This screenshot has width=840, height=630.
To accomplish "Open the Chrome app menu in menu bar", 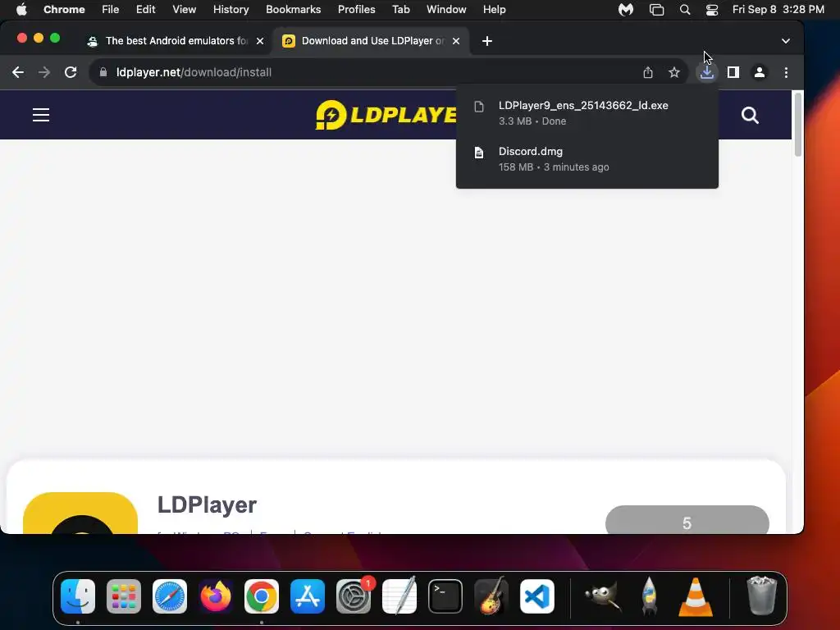I will pos(64,9).
